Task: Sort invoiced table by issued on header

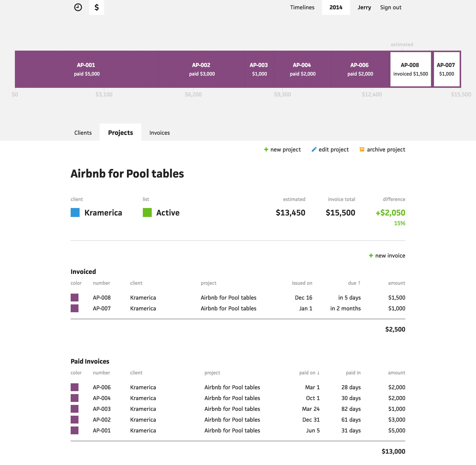Action: click(x=302, y=283)
